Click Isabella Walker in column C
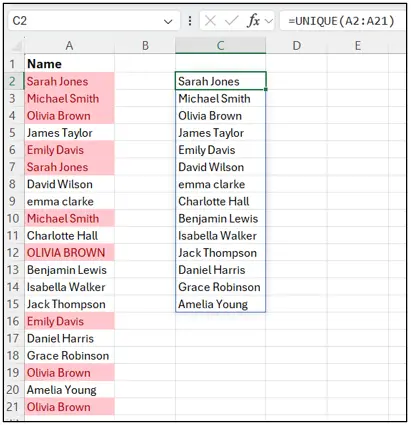Image resolution: width=411 pixels, height=425 pixels. click(220, 235)
